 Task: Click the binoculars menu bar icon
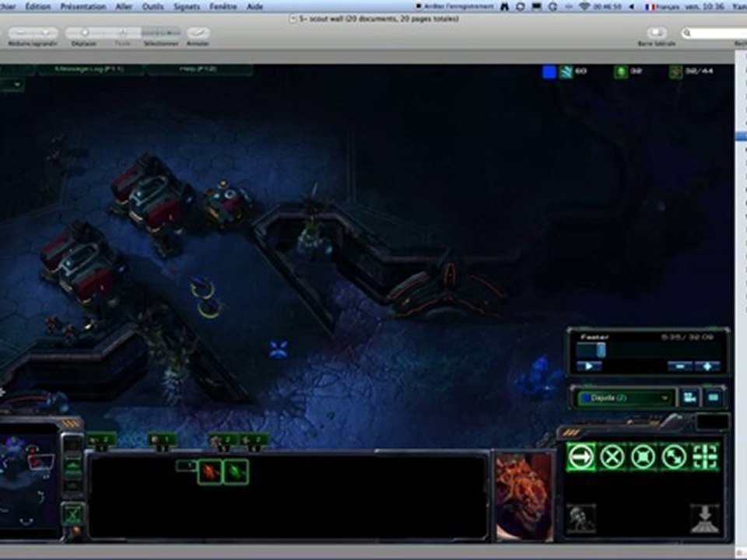tap(504, 6)
